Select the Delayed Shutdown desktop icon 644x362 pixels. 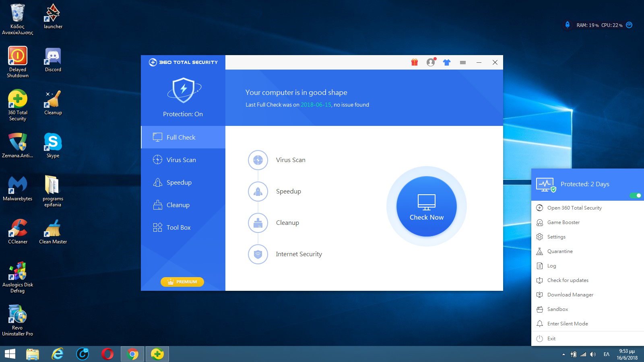[x=18, y=62]
